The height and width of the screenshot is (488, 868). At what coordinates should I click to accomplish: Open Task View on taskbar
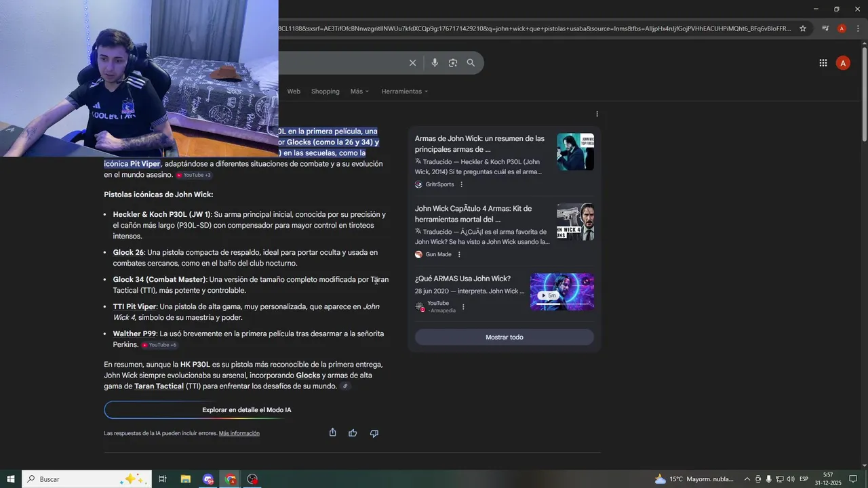click(x=163, y=479)
